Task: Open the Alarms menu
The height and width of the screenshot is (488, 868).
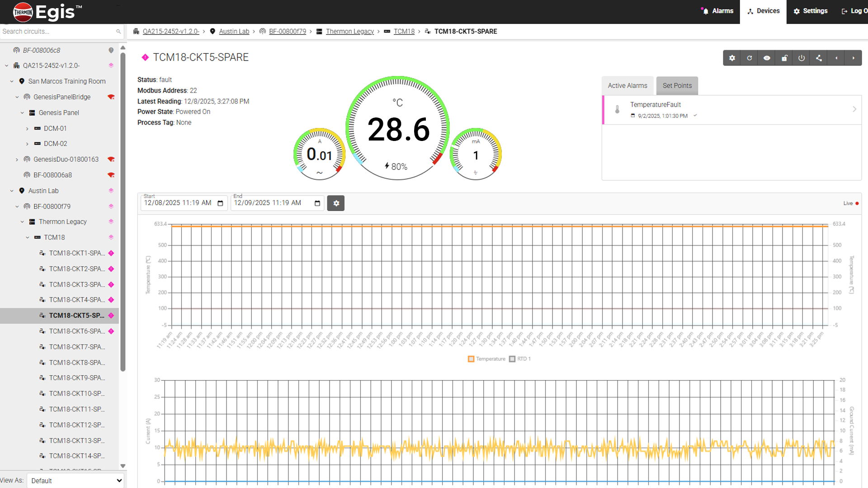Action: [x=717, y=11]
